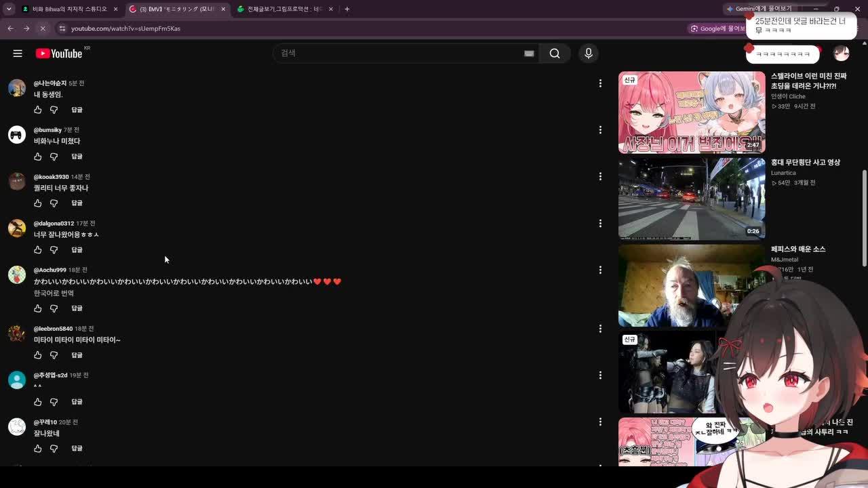Click the page vertical scrollbar
This screenshot has width=868, height=488.
864,217
